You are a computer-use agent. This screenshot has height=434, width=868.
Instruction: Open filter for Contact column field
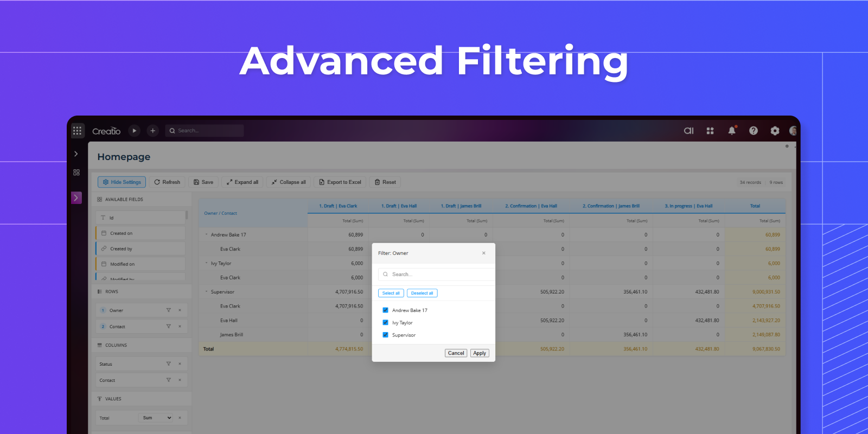point(168,380)
